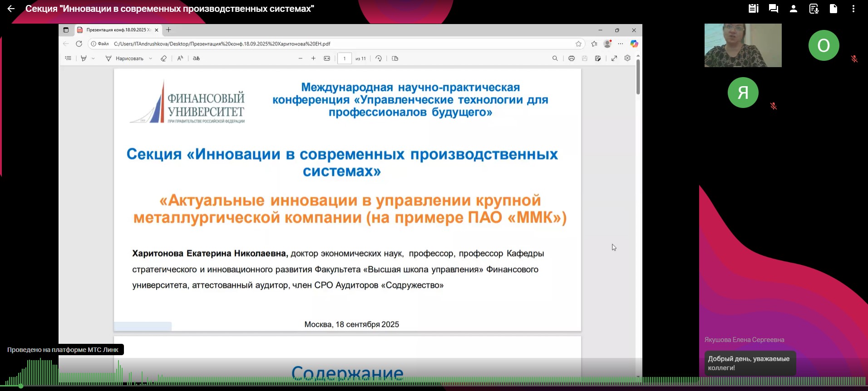Click the print icon in the PDF toolbar

pos(572,59)
